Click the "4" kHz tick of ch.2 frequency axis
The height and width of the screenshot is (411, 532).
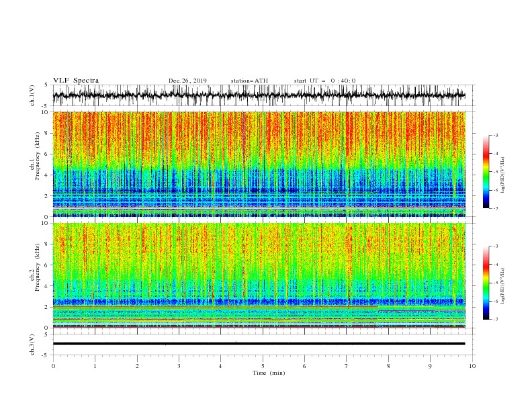click(47, 286)
